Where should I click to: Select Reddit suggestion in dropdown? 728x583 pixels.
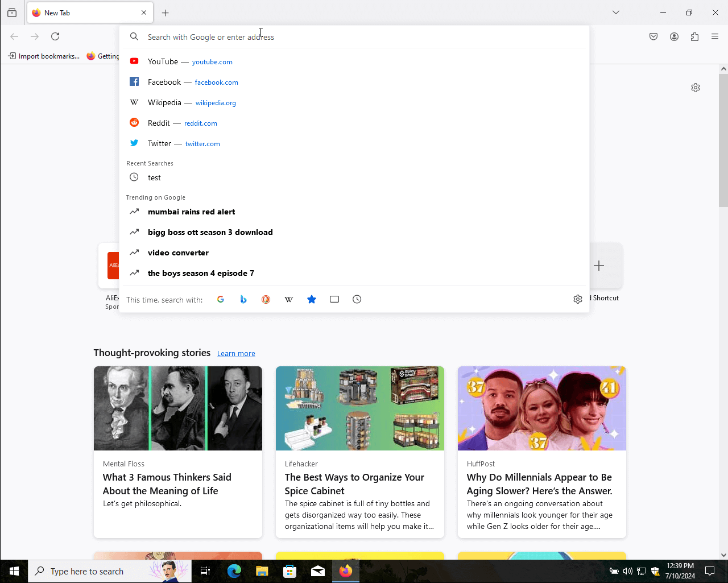point(354,123)
